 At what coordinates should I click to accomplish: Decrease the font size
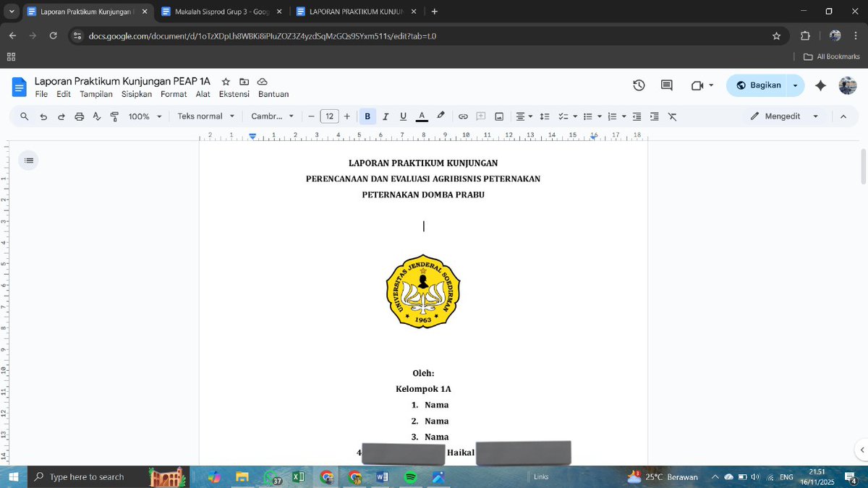[312, 116]
